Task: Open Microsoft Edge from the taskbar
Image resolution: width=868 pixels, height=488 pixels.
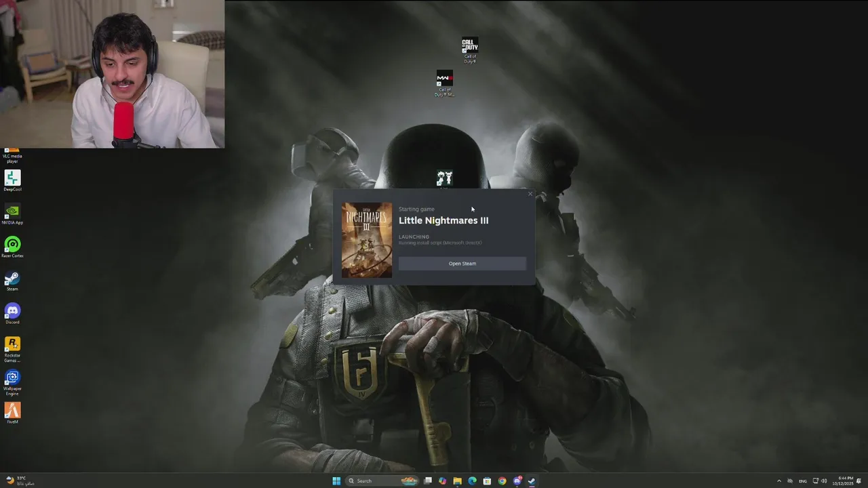Action: (472, 481)
